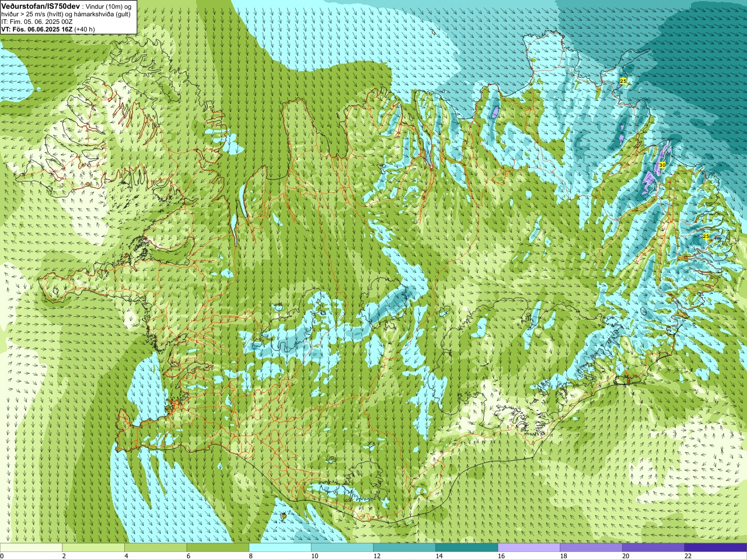The height and width of the screenshot is (560, 747).
Task: Click the 0–2 m/s pale cream legend swatch
Action: coord(31,547)
